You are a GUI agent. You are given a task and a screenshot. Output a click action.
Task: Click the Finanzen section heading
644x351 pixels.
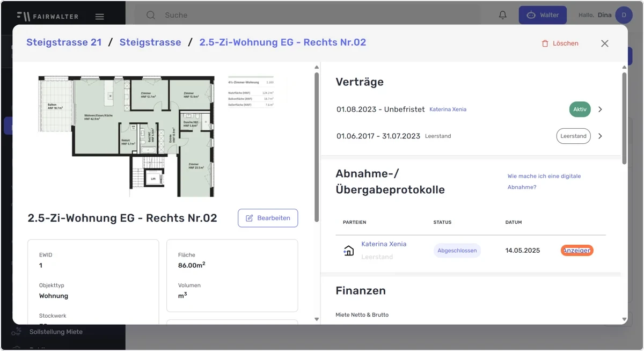click(x=361, y=291)
